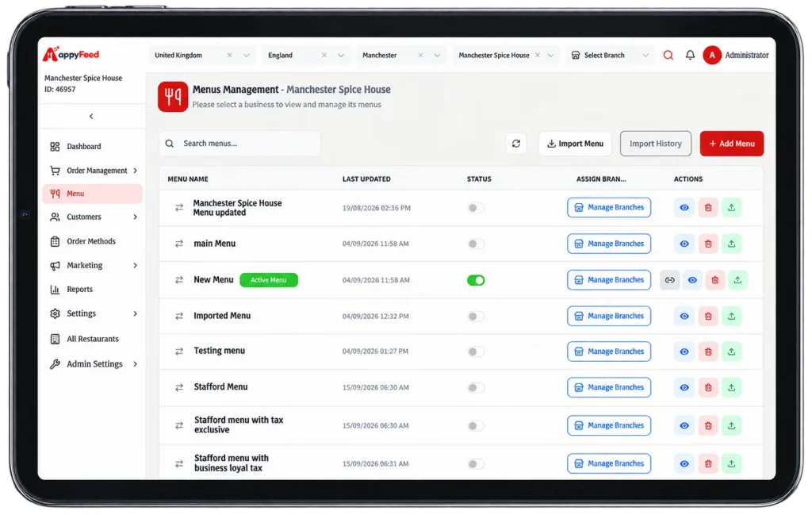The image size is (812, 515).
Task: Delete Manchester Spice House Menu updated
Action: click(x=708, y=208)
